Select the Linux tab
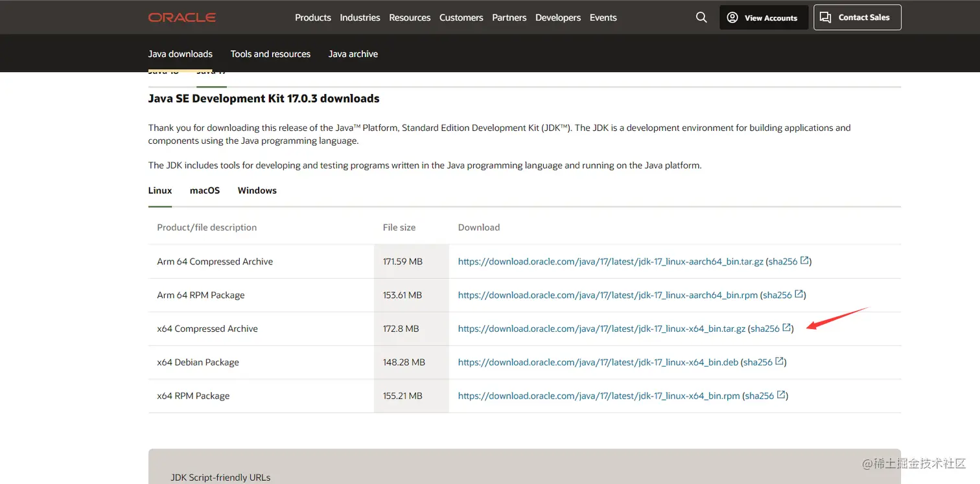This screenshot has width=980, height=484. tap(160, 190)
